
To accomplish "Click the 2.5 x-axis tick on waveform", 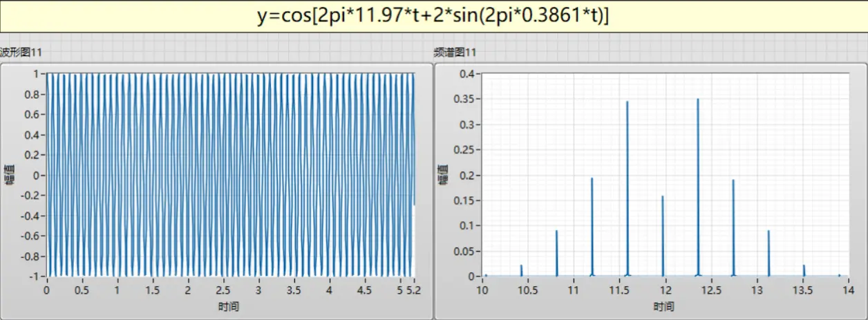I will 223,290.
